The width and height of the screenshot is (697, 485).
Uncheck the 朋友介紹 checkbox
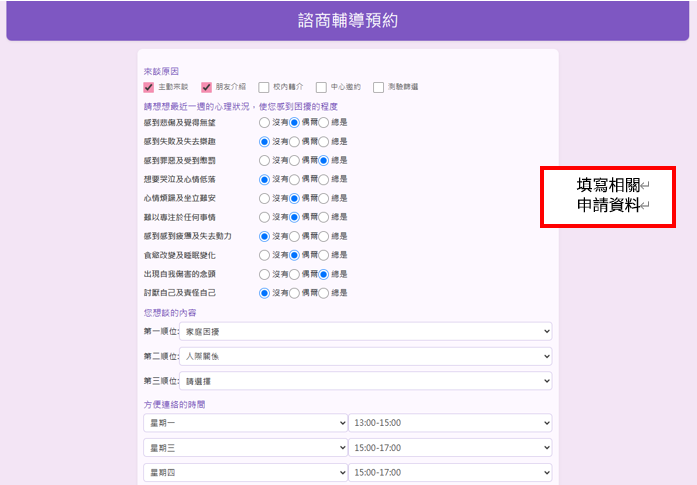pyautogui.click(x=206, y=87)
